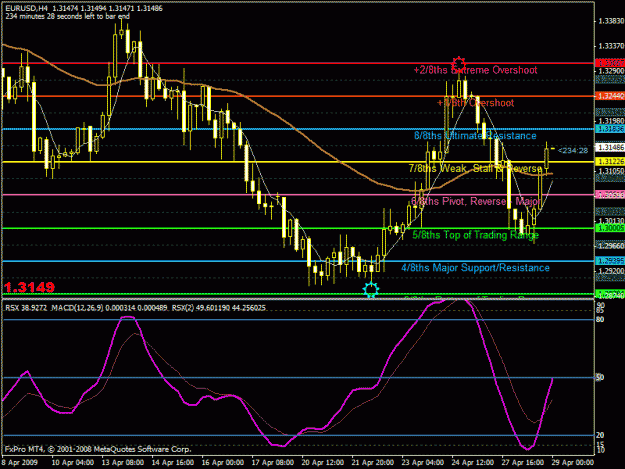Click the 1.31980 price axis value

pos(611,121)
